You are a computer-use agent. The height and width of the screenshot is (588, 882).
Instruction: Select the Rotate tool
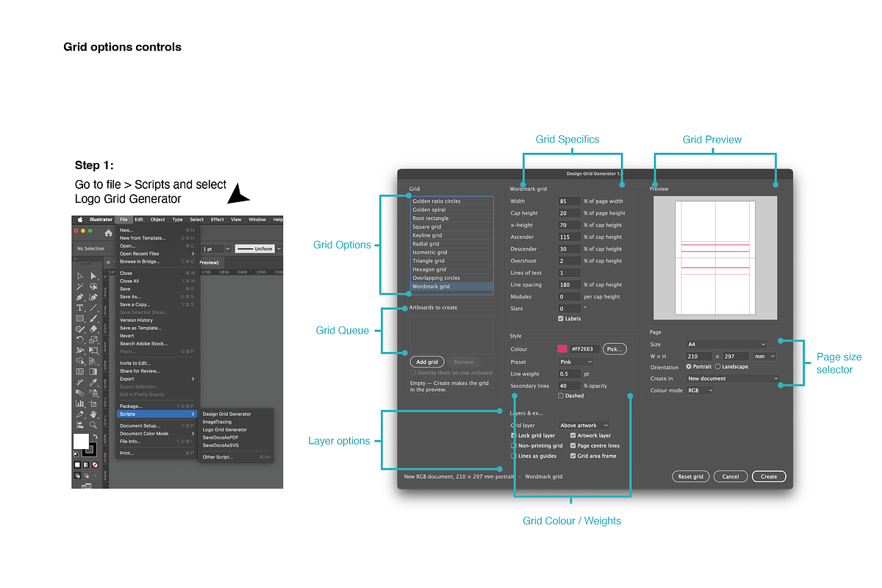(80, 340)
